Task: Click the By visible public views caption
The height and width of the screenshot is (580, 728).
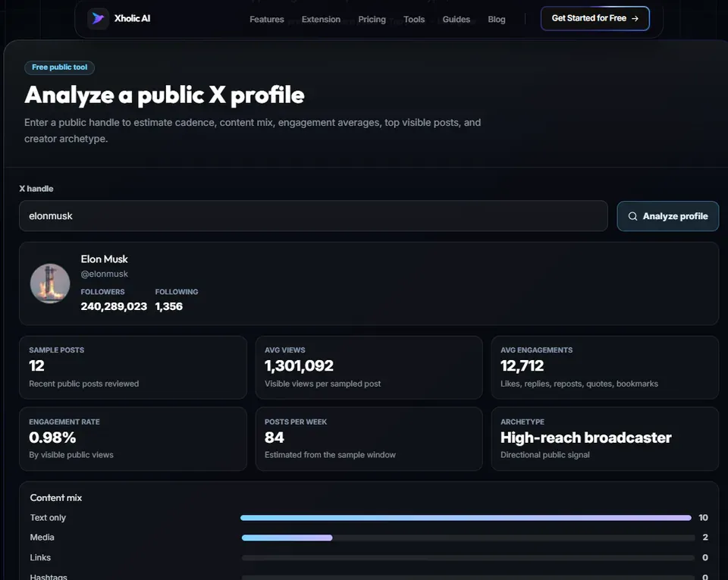Action: click(x=71, y=455)
